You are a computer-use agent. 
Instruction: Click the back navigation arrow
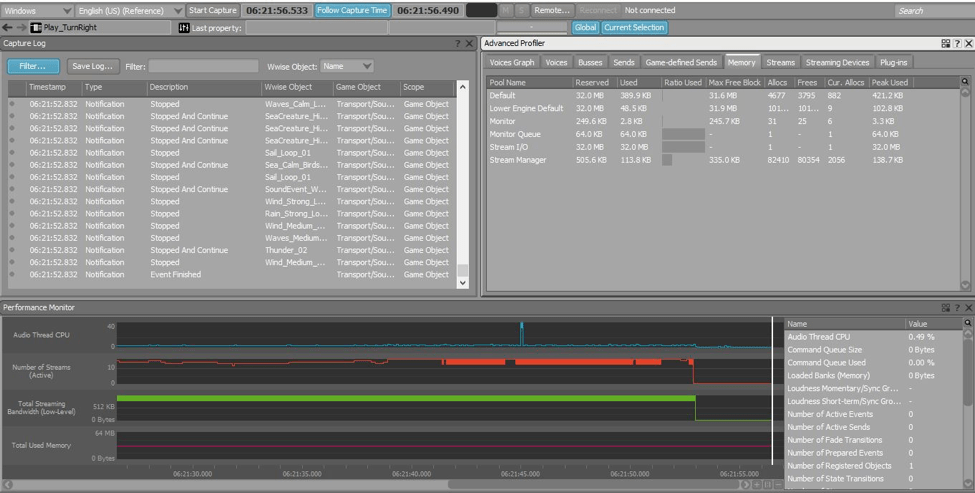point(8,27)
